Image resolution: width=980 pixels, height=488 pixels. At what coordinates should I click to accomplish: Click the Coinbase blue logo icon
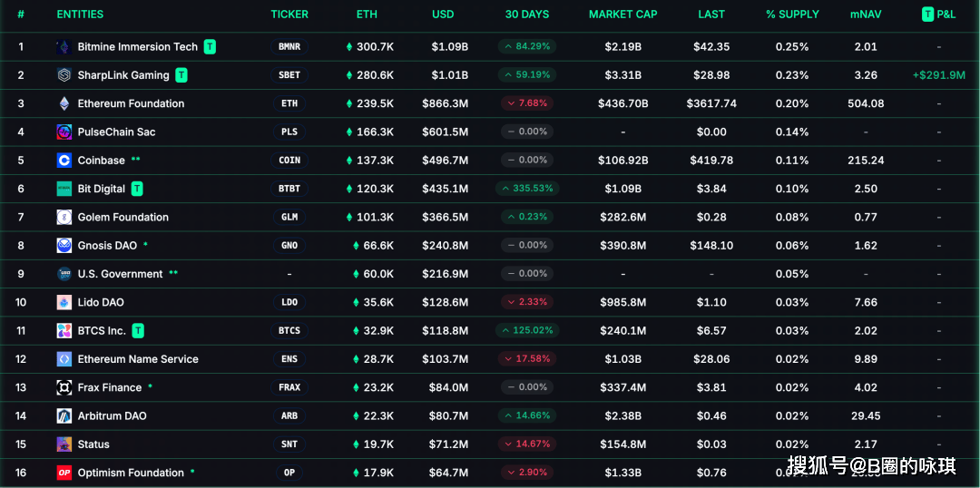click(x=64, y=161)
